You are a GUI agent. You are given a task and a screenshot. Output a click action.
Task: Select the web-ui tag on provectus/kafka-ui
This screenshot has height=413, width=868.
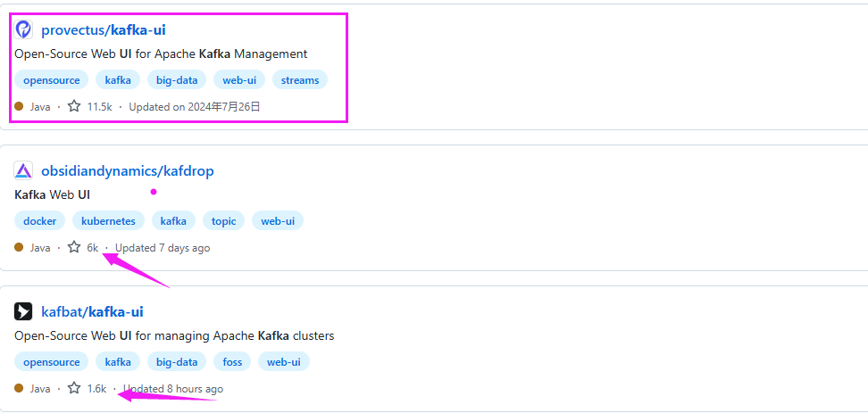coord(239,80)
